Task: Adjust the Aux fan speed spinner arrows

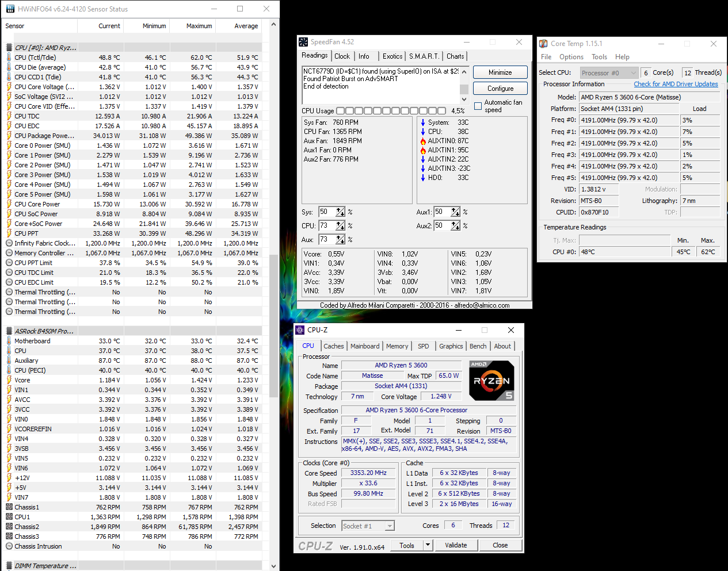Action: click(341, 239)
